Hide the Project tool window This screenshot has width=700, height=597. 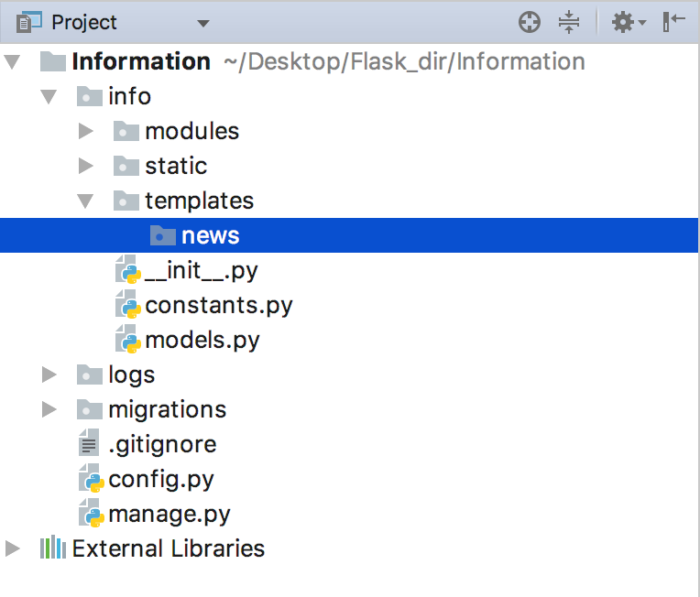coord(673,22)
